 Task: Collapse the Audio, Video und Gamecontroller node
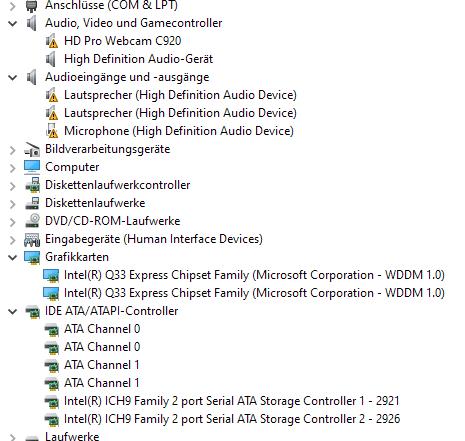click(12, 23)
